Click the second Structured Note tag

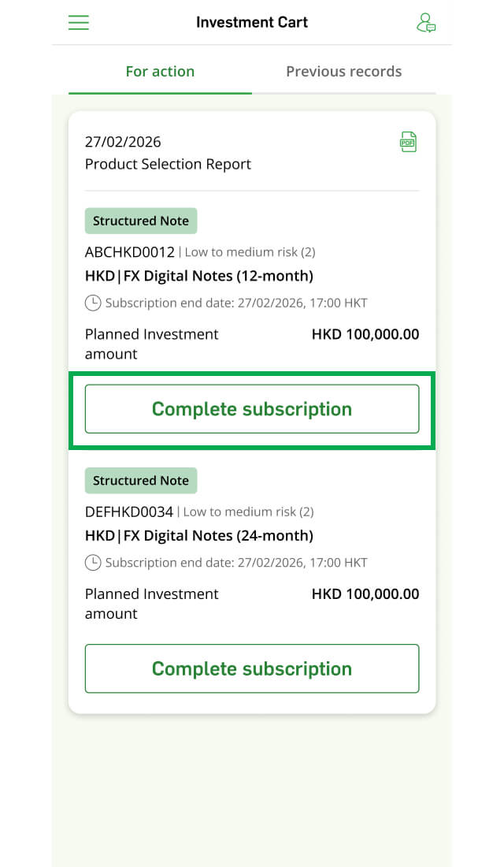click(x=141, y=481)
